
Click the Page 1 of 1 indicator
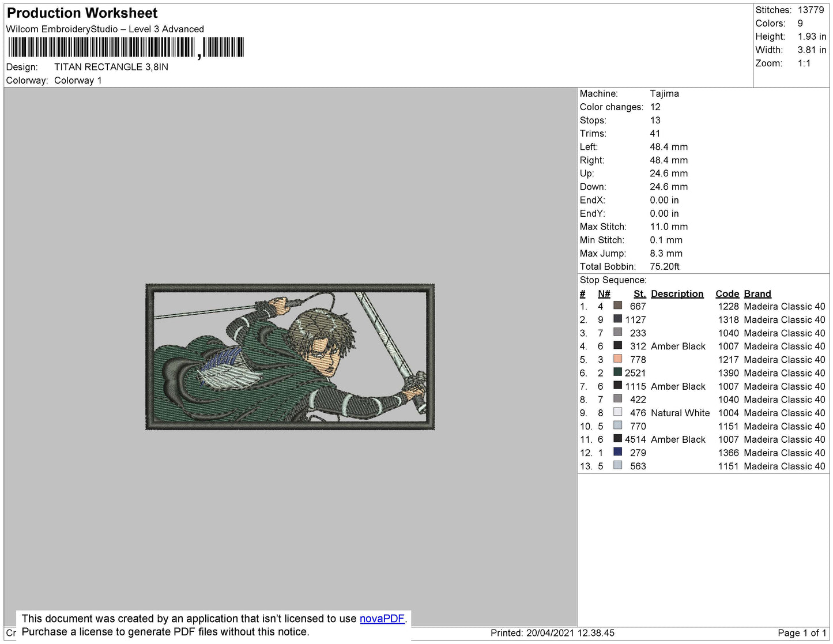pyautogui.click(x=801, y=633)
